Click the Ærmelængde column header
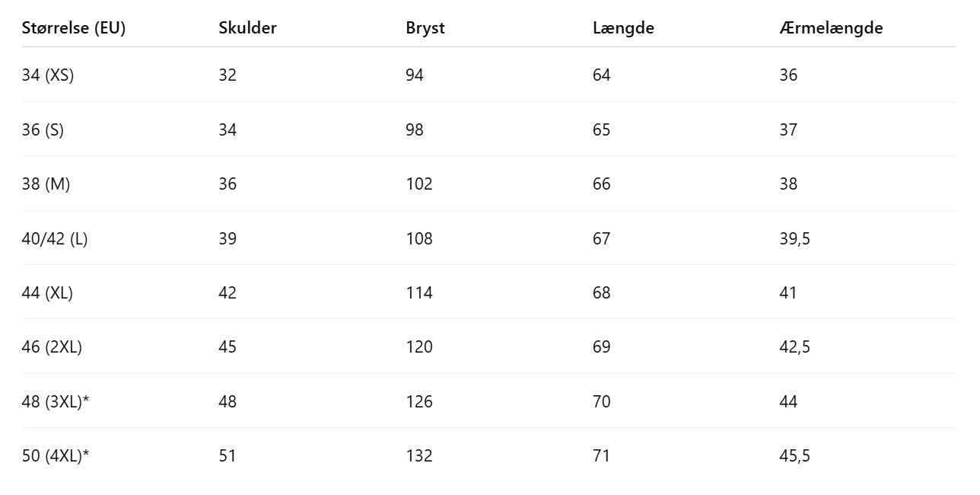 [x=831, y=28]
